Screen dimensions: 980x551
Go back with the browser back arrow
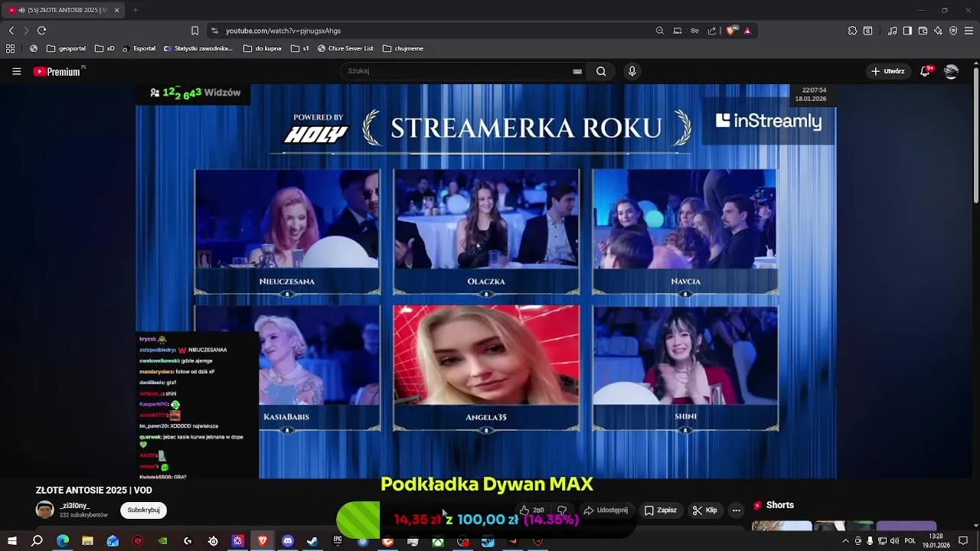11,31
